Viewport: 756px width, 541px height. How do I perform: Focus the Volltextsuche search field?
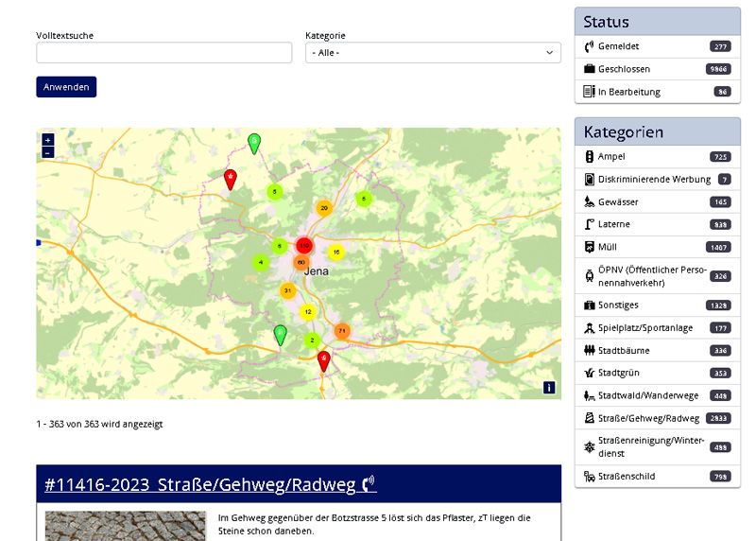coord(163,53)
